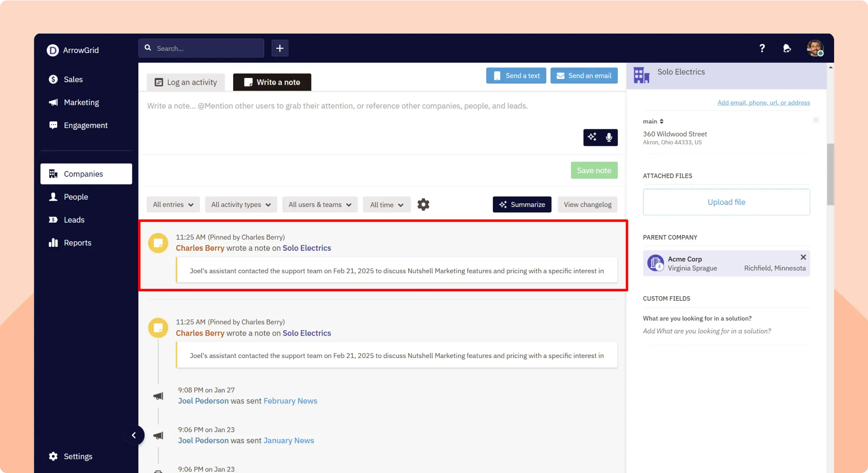
Task: Open the February News email link
Action: click(290, 400)
